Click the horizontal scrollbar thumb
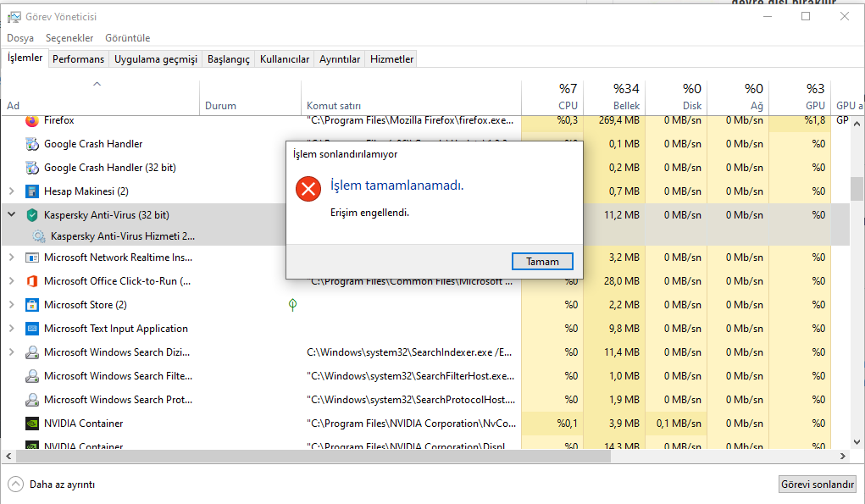This screenshot has height=504, width=865. point(313,456)
